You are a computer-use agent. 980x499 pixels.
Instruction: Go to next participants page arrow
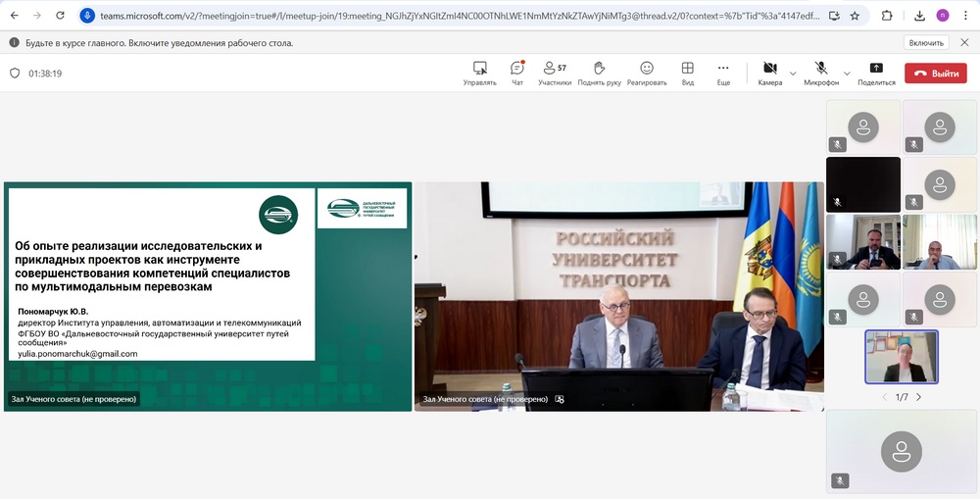(x=919, y=397)
